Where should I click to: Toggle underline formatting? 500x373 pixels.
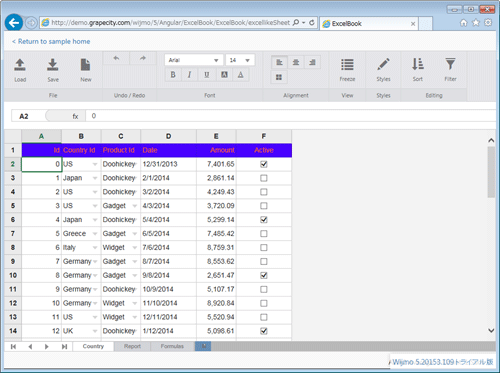207,75
